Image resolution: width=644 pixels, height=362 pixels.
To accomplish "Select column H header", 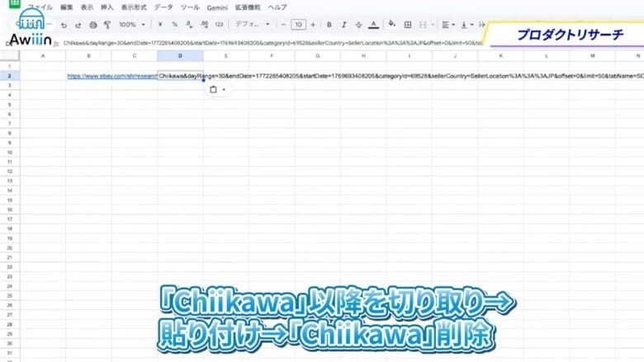I will [363, 56].
